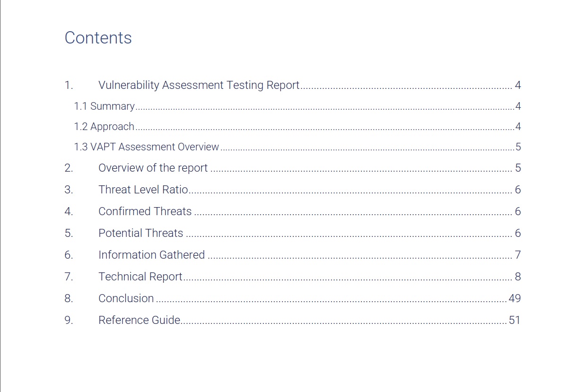Viewport: 578px width, 392px height.
Task: Click the Contents heading text
Action: tap(98, 38)
